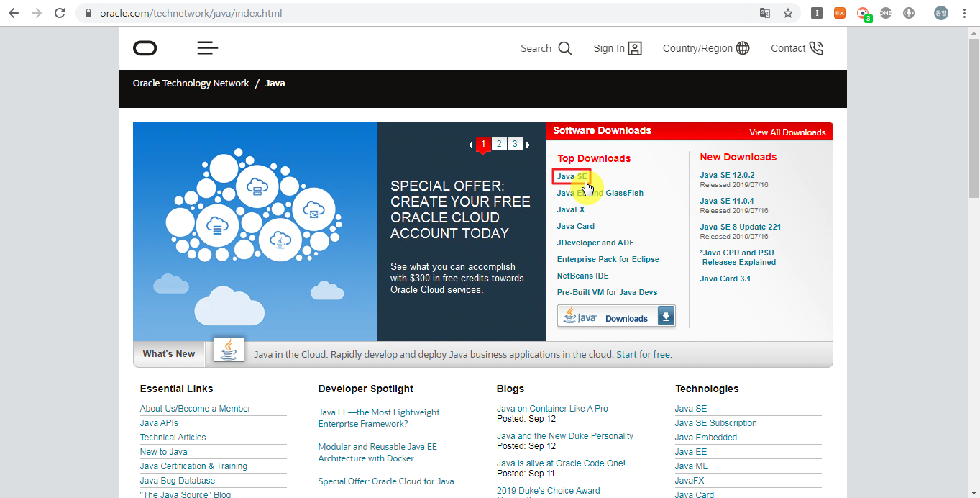Open Java on Container Like A Pro
Viewport: 980px width, 498px height.
pyautogui.click(x=552, y=409)
